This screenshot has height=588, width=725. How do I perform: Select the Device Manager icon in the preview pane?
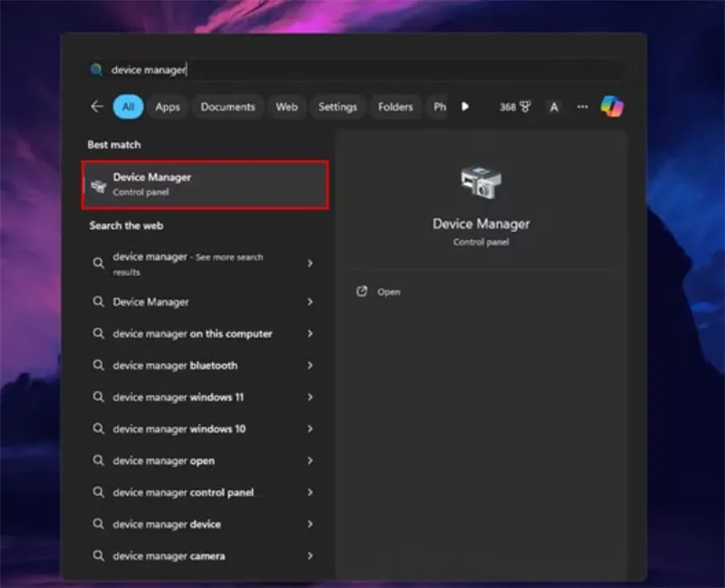(x=479, y=181)
